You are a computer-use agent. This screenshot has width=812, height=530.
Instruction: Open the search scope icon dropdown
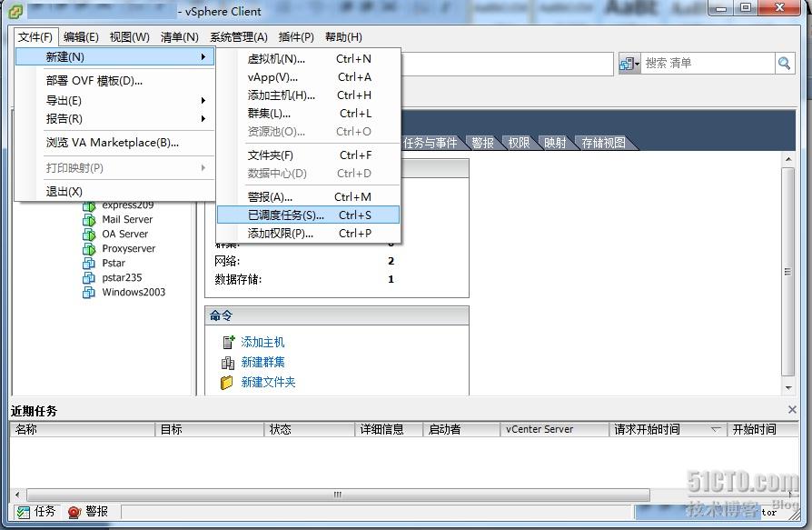[x=629, y=64]
